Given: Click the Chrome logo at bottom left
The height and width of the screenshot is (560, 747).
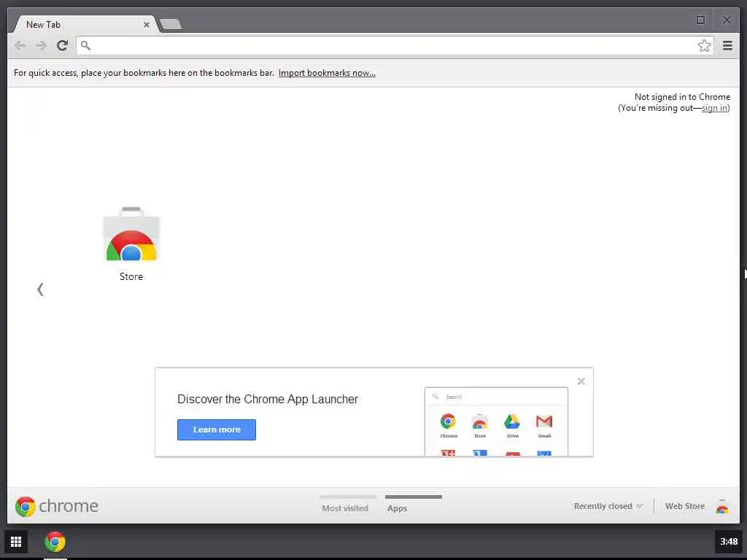Looking at the screenshot, I should point(57,506).
